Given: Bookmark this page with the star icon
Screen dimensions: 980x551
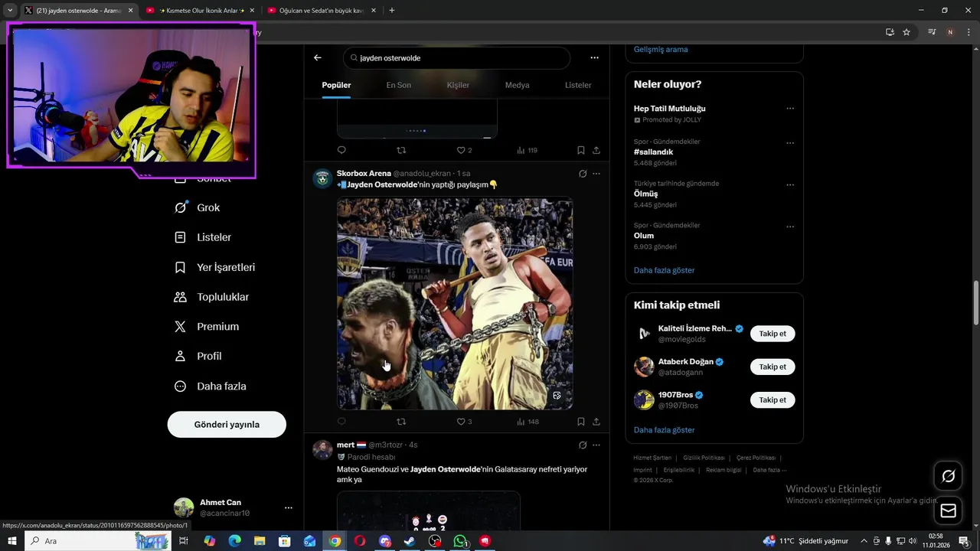Looking at the screenshot, I should coord(906,32).
